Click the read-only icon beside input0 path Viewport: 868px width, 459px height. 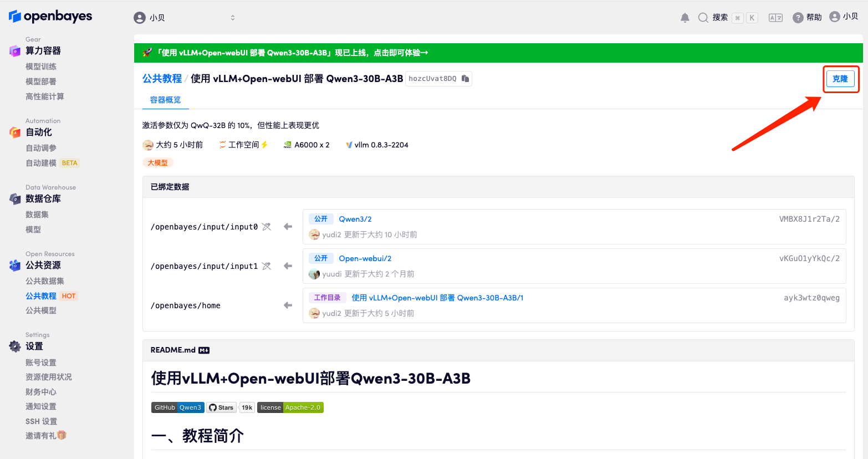coord(267,227)
